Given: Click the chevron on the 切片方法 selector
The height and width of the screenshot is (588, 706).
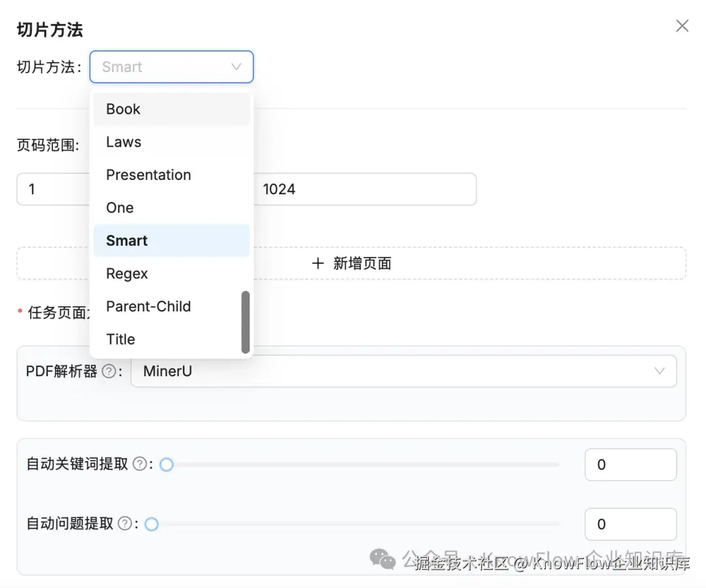Looking at the screenshot, I should [236, 67].
